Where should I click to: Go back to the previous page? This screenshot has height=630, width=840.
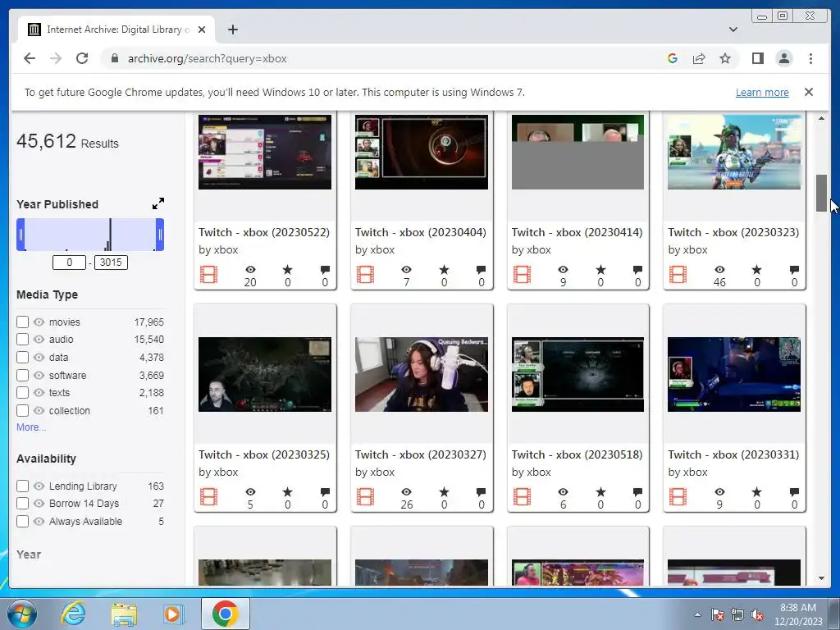coord(30,58)
